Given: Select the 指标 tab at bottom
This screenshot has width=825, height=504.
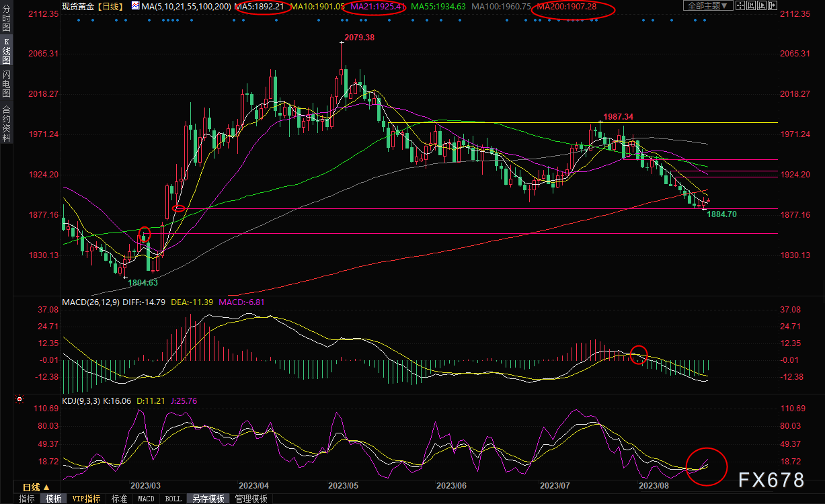Looking at the screenshot, I should click(x=27, y=499).
